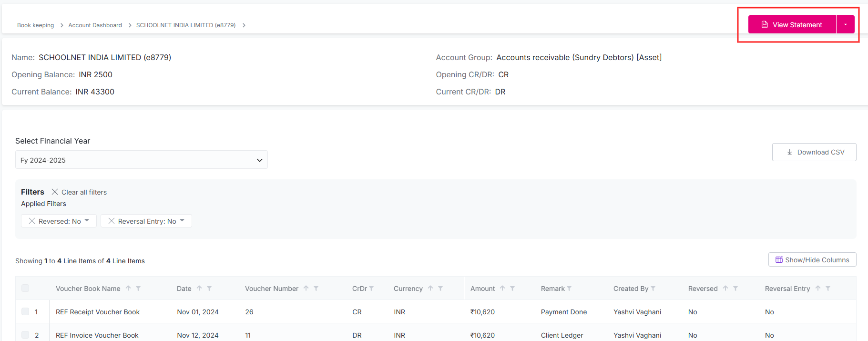Open Account Dashboard breadcrumb
The width and height of the screenshot is (868, 341).
[x=95, y=25]
